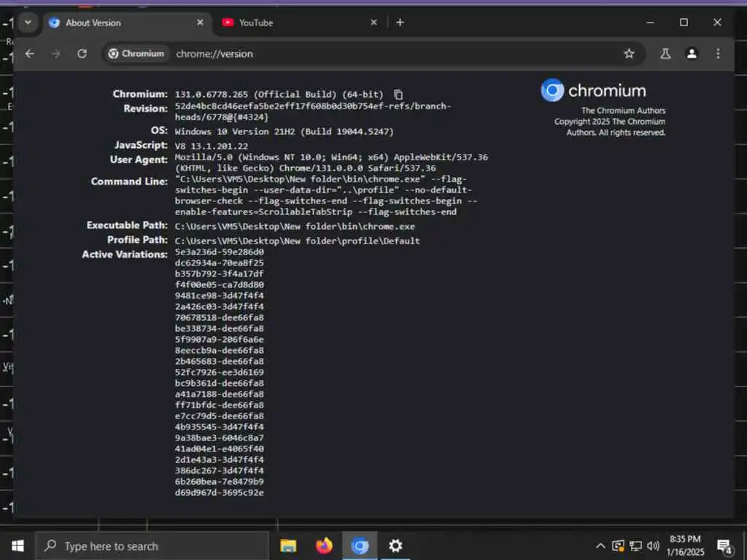Open the profile avatar menu
The height and width of the screenshot is (560, 747).
pos(692,54)
